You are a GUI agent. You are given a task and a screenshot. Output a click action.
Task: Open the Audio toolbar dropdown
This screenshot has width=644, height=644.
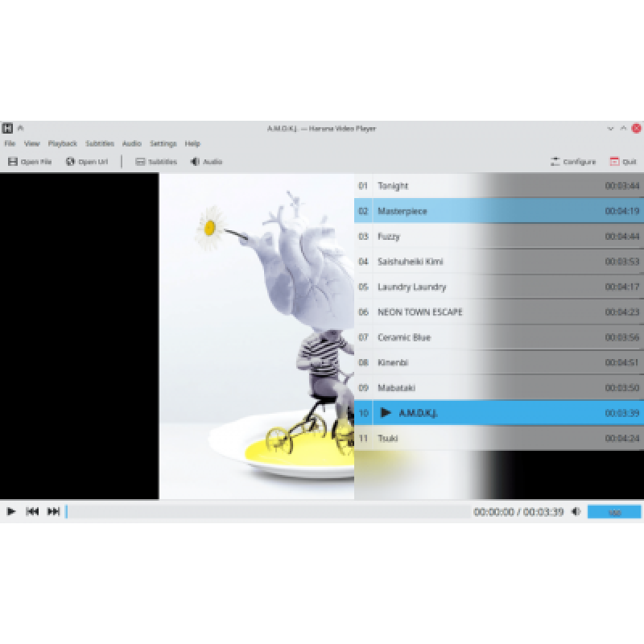coord(206,162)
